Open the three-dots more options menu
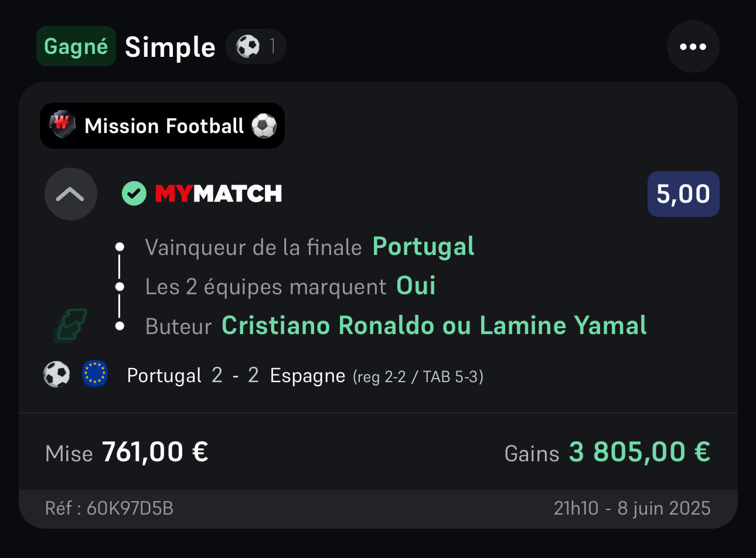 (693, 47)
